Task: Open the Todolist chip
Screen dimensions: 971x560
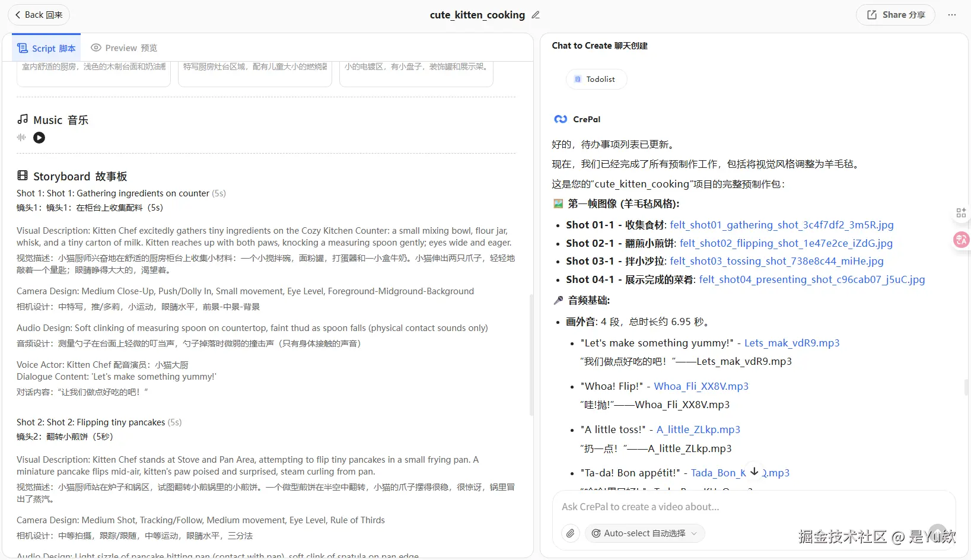Action: click(x=596, y=79)
